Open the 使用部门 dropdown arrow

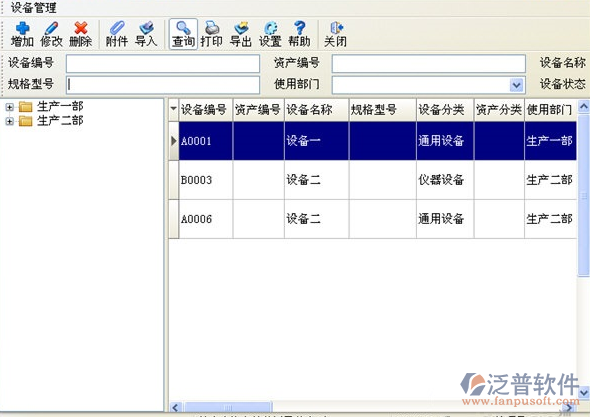click(x=517, y=85)
